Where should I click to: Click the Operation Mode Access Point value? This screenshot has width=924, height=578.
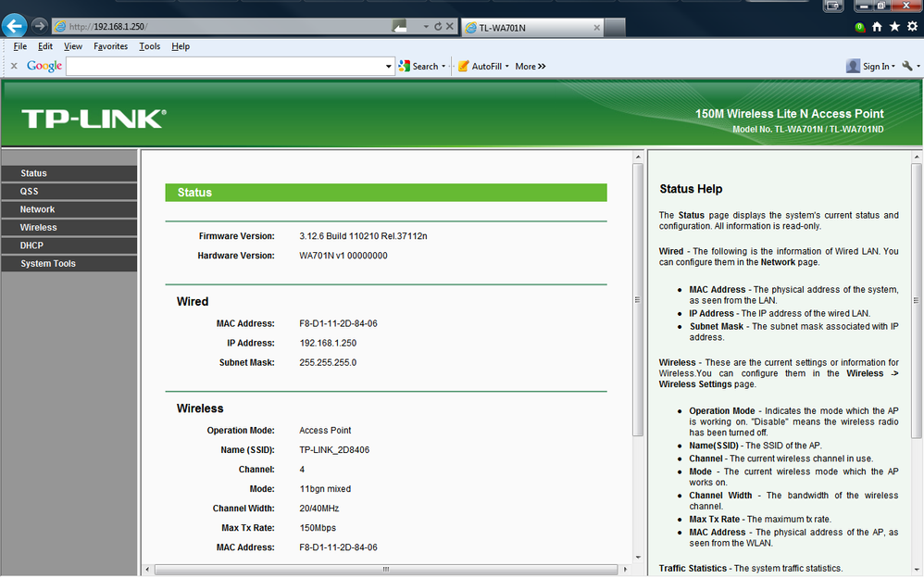point(325,430)
